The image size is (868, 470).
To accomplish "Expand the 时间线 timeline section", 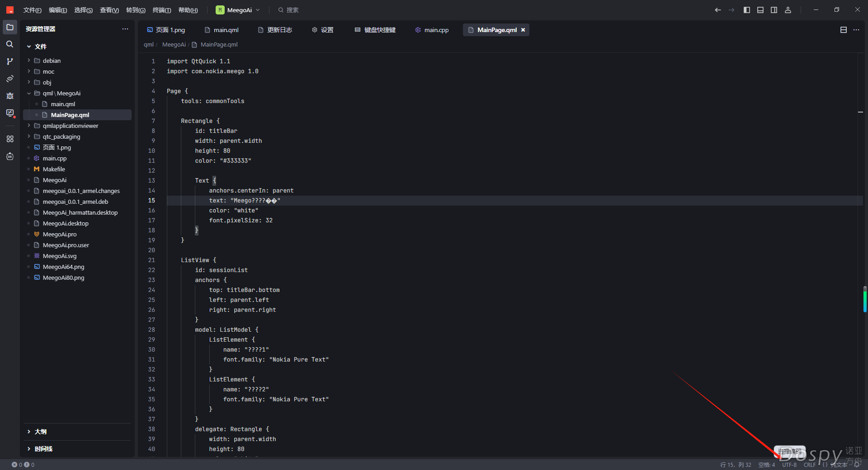I will click(x=29, y=449).
